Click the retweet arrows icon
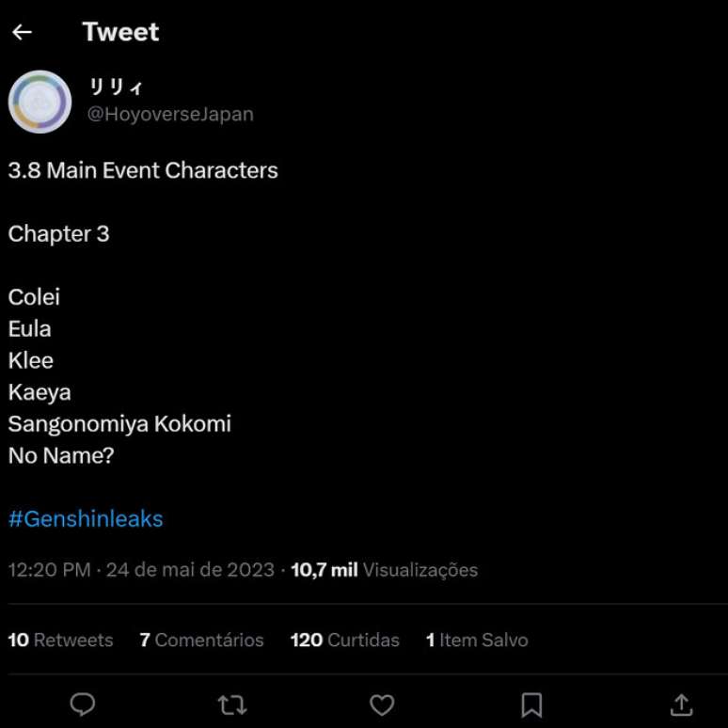Viewport: 728px width, 728px height. click(231, 704)
